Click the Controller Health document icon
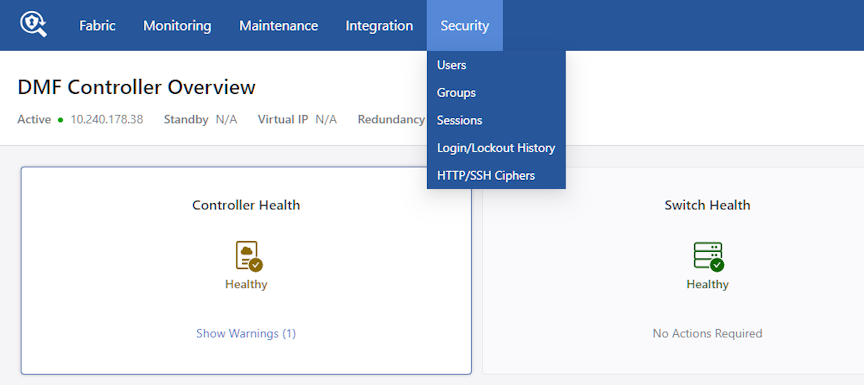 (249, 256)
